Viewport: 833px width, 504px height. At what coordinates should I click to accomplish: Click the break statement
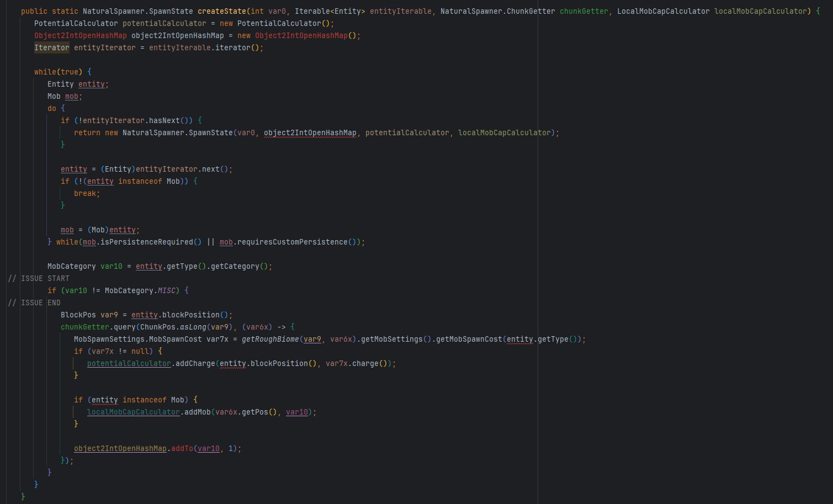point(87,193)
